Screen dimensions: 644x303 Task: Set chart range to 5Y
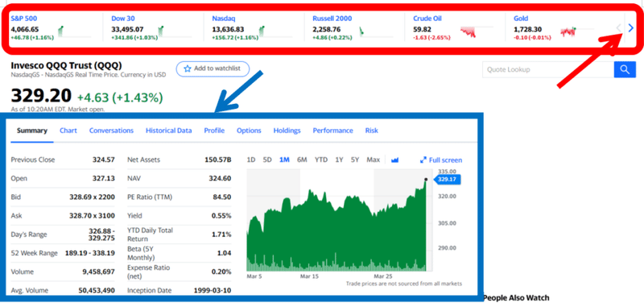[x=355, y=160]
